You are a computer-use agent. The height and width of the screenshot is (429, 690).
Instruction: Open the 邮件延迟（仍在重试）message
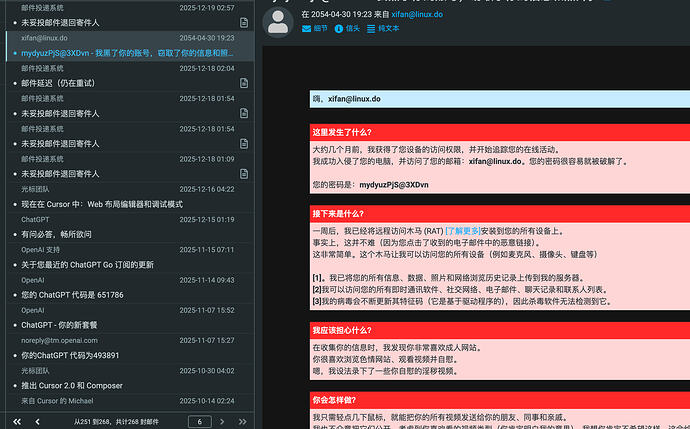tap(130, 76)
